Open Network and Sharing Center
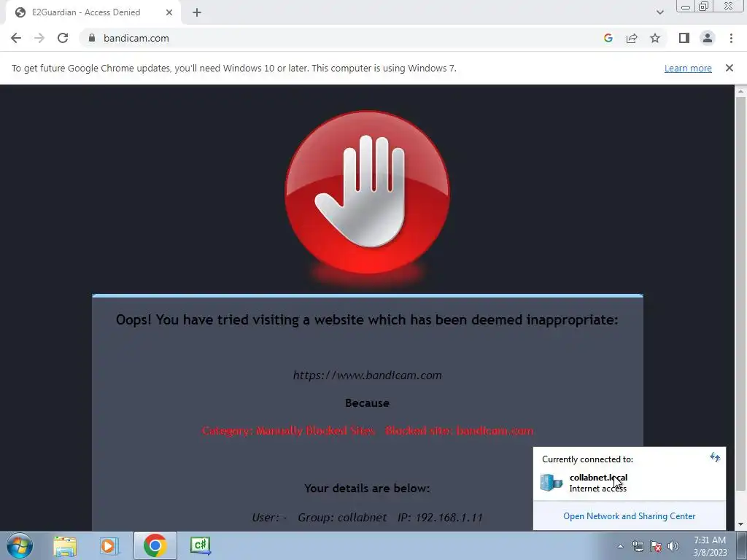The width and height of the screenshot is (747, 560). point(630,516)
